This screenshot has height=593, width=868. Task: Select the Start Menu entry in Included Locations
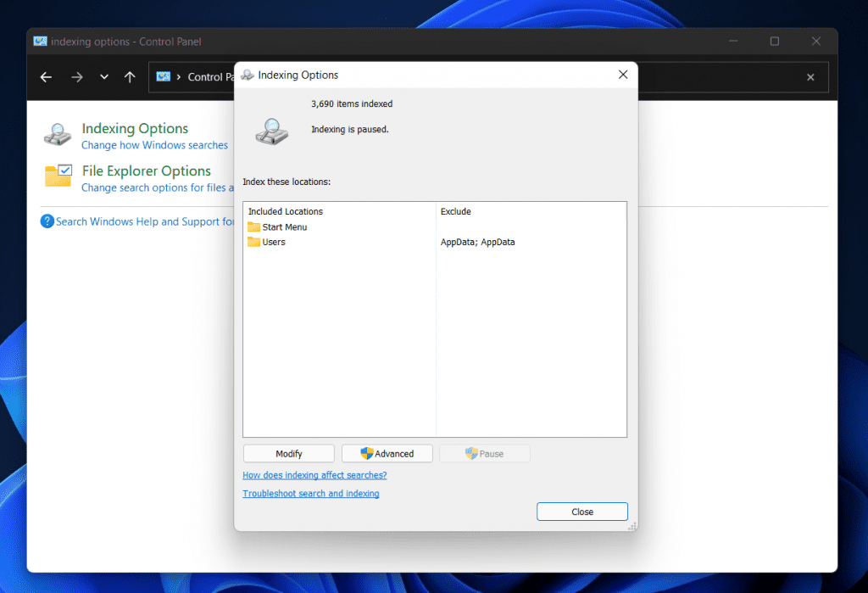[280, 227]
